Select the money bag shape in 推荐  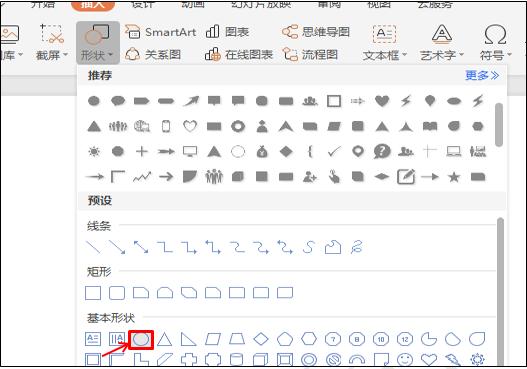pos(262,152)
